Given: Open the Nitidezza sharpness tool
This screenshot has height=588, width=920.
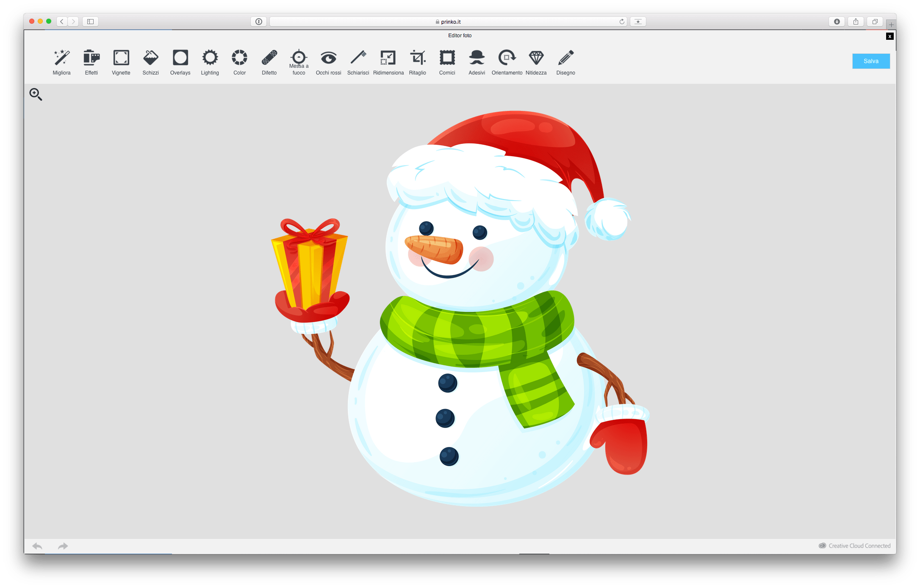Looking at the screenshot, I should tap(536, 62).
